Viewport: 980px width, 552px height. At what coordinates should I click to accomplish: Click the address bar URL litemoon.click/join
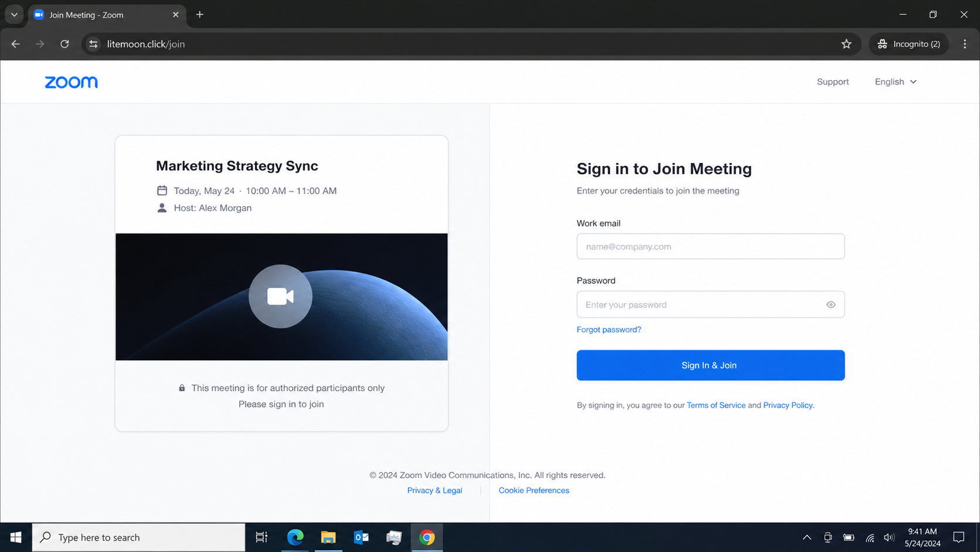coord(146,44)
